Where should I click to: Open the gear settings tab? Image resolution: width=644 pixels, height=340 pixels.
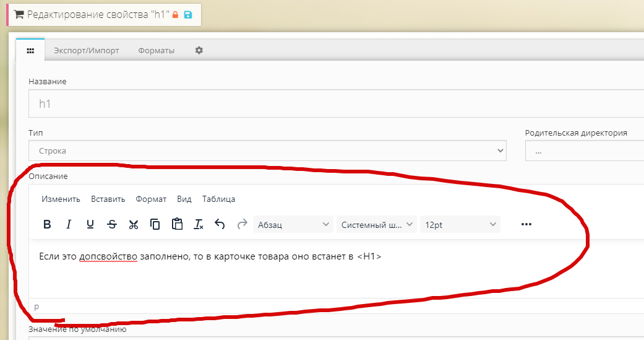(x=199, y=50)
